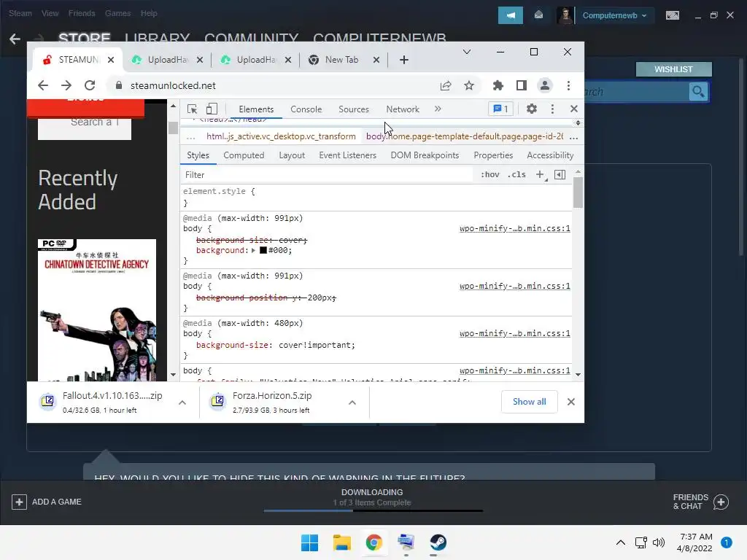Image resolution: width=747 pixels, height=560 pixels.
Task: Click the Steam download progress bar
Action: (x=373, y=510)
